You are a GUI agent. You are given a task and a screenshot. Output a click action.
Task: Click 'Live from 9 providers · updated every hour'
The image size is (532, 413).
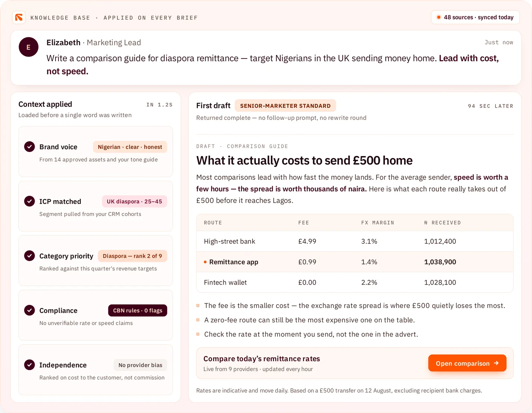pyautogui.click(x=258, y=369)
